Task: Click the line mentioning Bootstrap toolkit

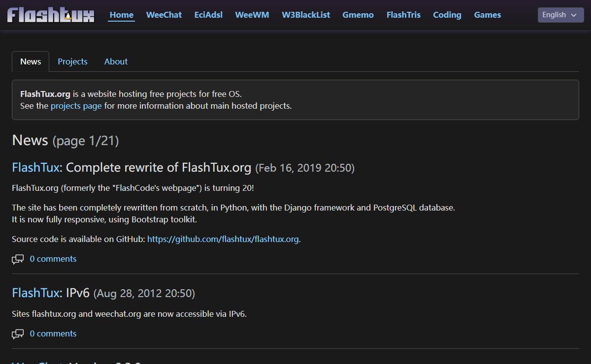Action: (104, 219)
